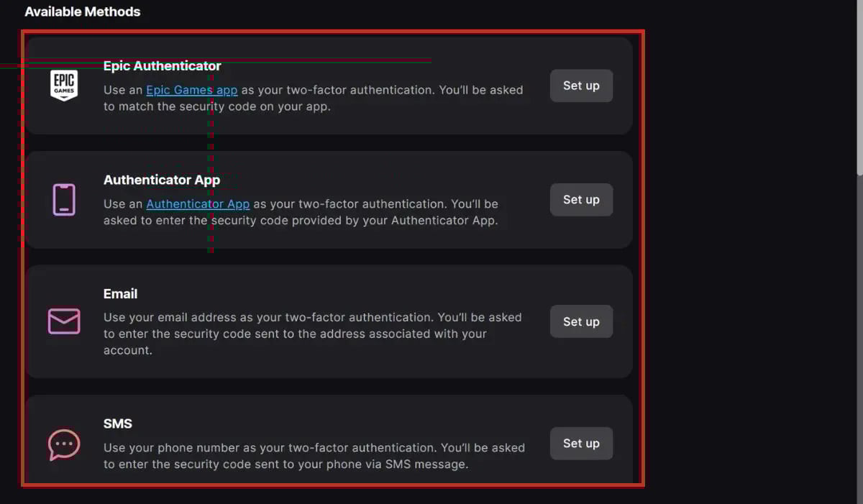Click the purple smartphone icon
863x504 pixels.
click(x=64, y=199)
